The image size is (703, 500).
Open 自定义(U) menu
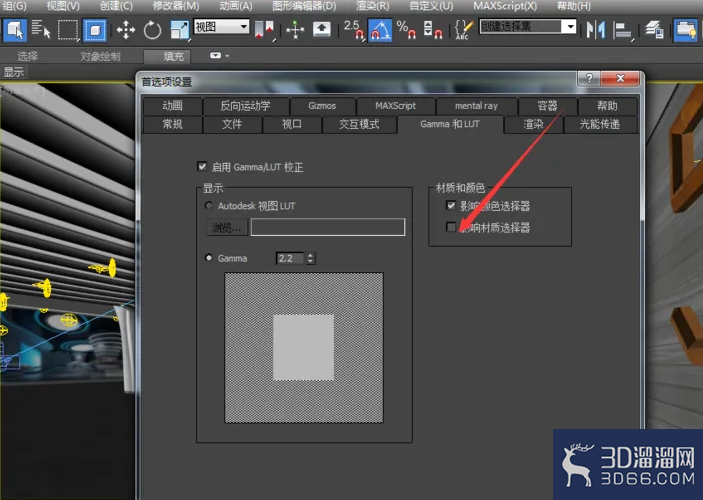(431, 6)
